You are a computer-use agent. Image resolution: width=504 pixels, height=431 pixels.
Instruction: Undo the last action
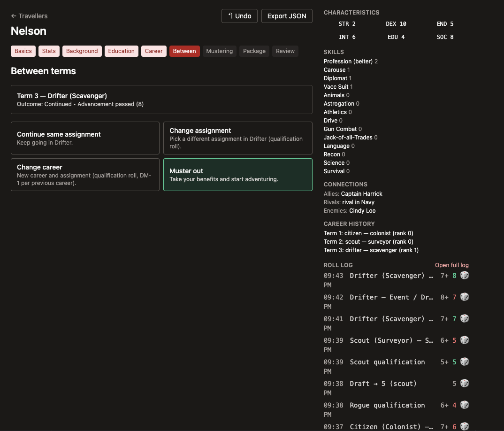[239, 16]
